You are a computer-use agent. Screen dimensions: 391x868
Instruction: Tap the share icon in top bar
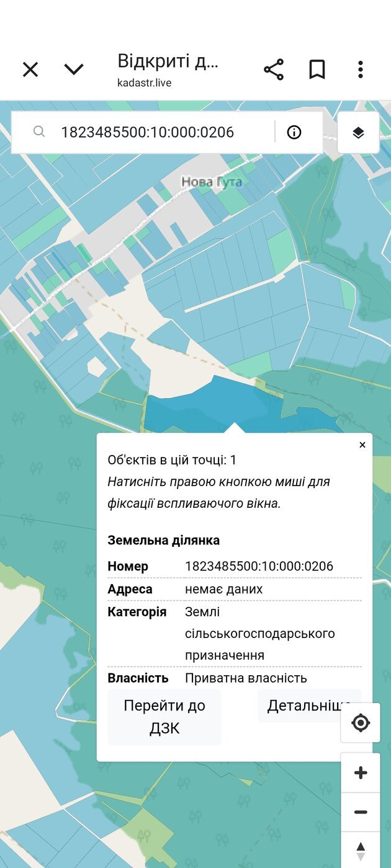(274, 69)
